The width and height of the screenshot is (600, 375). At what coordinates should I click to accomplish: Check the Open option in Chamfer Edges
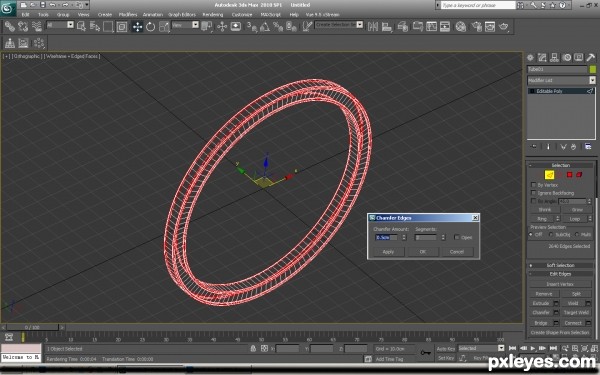(x=457, y=237)
